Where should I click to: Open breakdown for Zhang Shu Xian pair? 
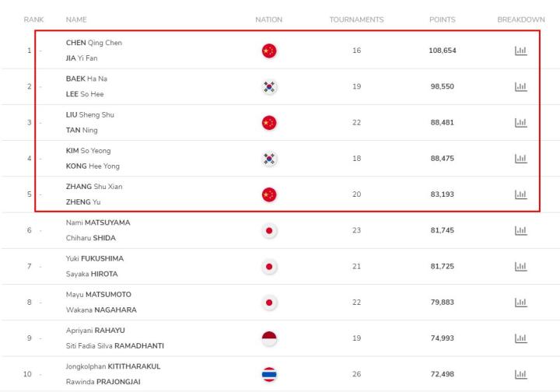(520, 194)
